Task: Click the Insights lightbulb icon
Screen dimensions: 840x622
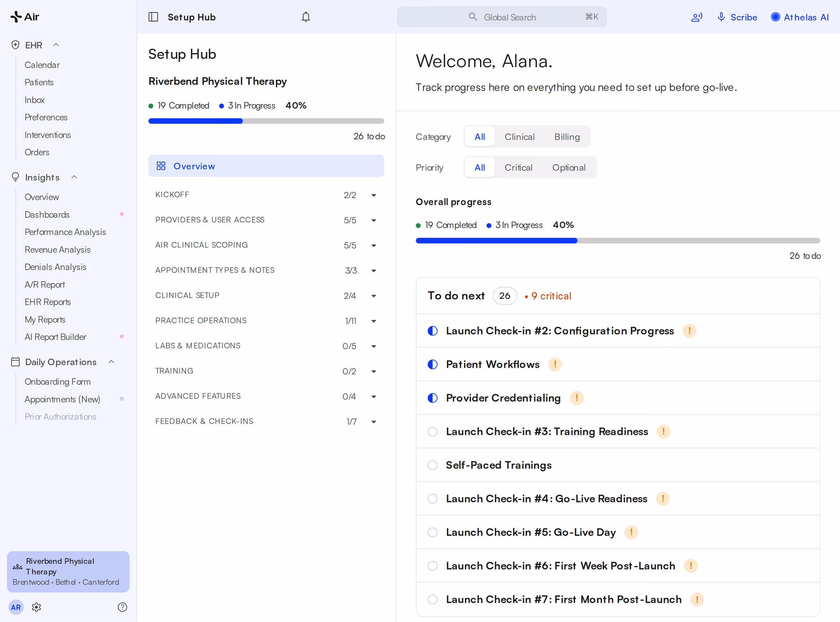Action: [x=16, y=177]
